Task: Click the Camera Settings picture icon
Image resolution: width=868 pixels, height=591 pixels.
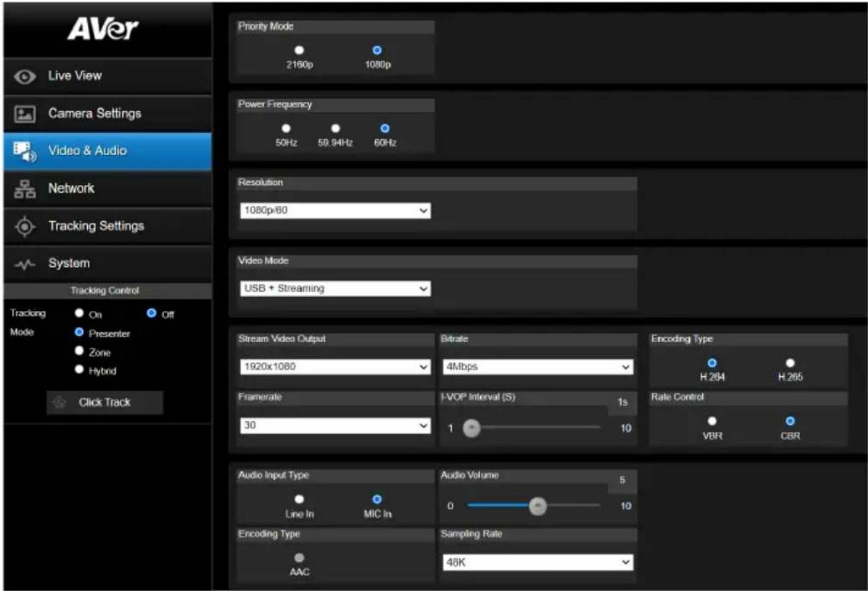Action: tap(25, 114)
